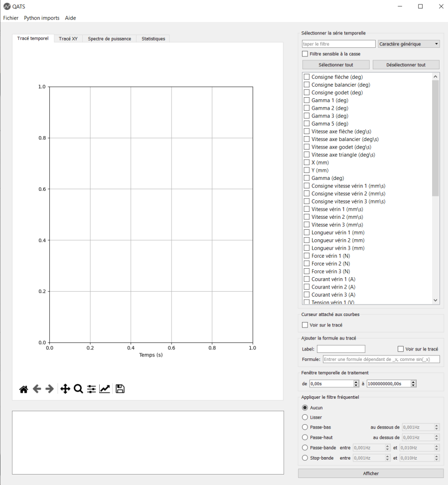The height and width of the screenshot is (485, 448).
Task: Increase Stop-bande upper frequency spinner
Action: (437, 456)
